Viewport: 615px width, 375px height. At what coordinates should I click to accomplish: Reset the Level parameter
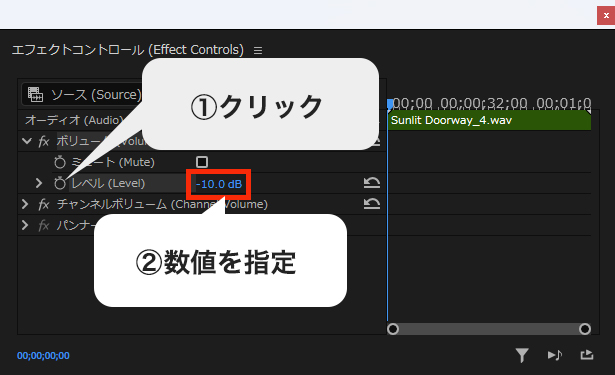pyautogui.click(x=371, y=183)
